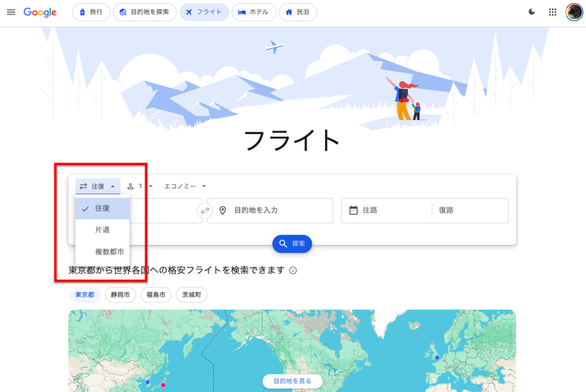This screenshot has height=392, width=586.
Task: Open the passenger count dropdown
Action: [x=140, y=186]
